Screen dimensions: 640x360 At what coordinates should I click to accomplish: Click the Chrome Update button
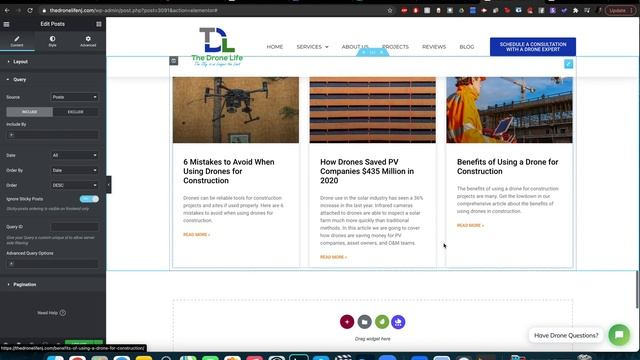click(x=620, y=10)
